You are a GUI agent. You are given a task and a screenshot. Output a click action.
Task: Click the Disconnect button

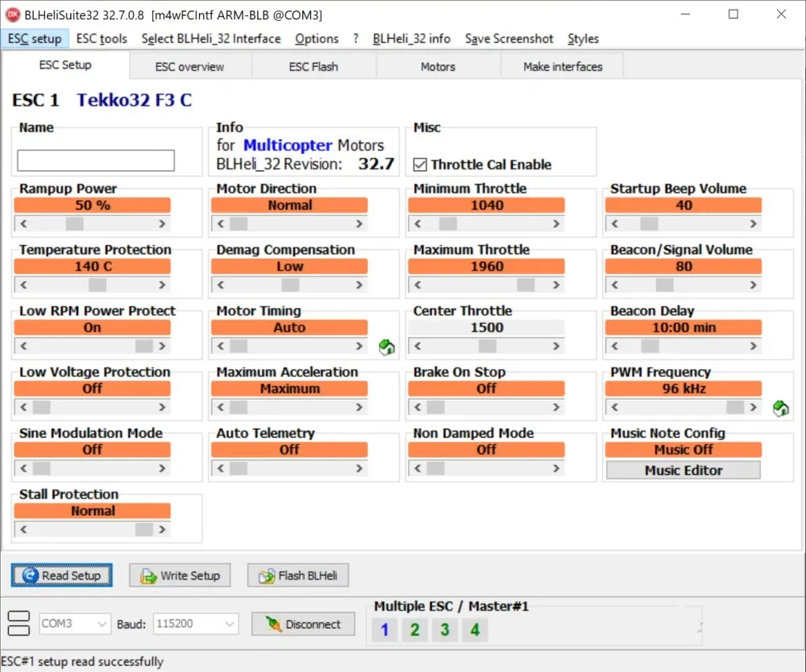pyautogui.click(x=303, y=624)
